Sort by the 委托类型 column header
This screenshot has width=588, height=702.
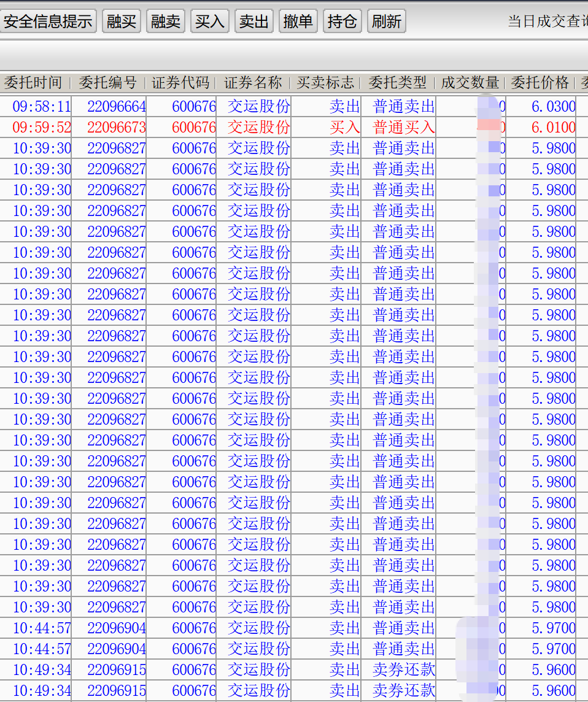click(398, 82)
